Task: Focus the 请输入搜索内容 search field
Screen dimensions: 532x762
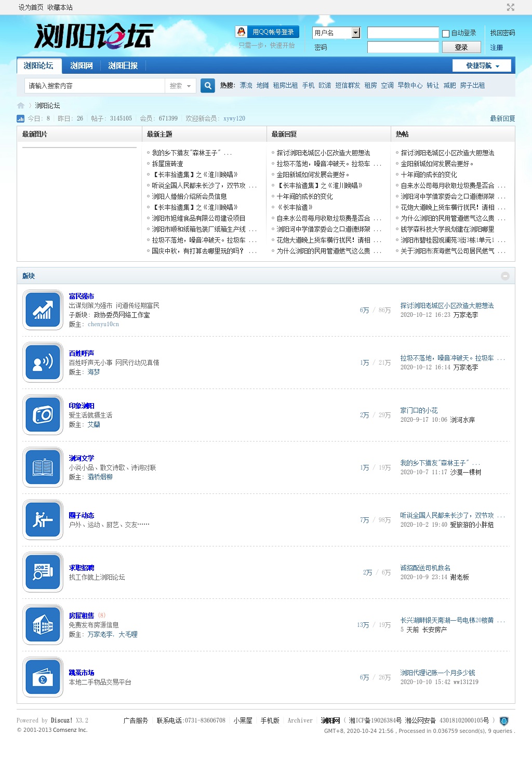Action: [95, 86]
